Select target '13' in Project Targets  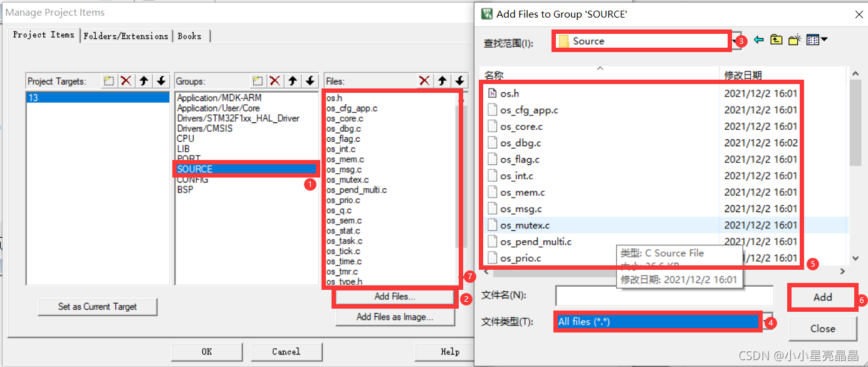[x=98, y=98]
